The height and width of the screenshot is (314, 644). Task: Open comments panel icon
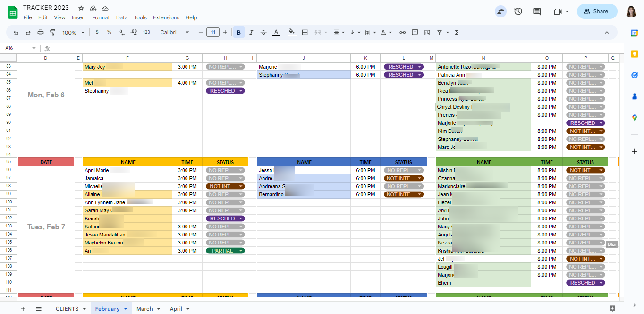coord(537,11)
